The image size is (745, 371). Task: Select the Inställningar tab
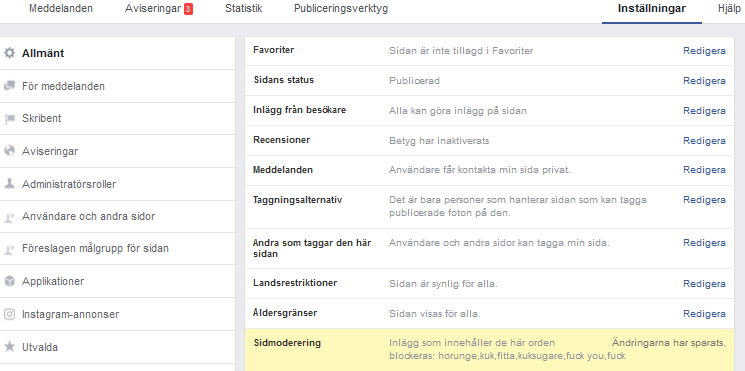[x=652, y=9]
